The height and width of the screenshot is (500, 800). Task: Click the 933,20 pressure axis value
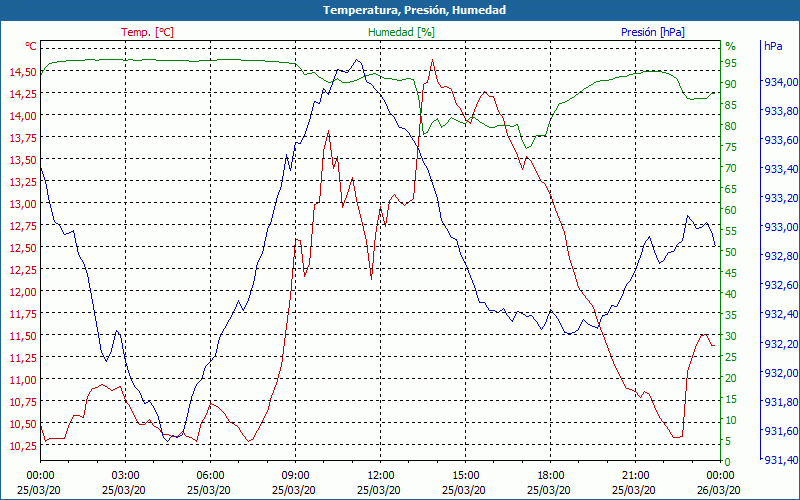point(781,198)
